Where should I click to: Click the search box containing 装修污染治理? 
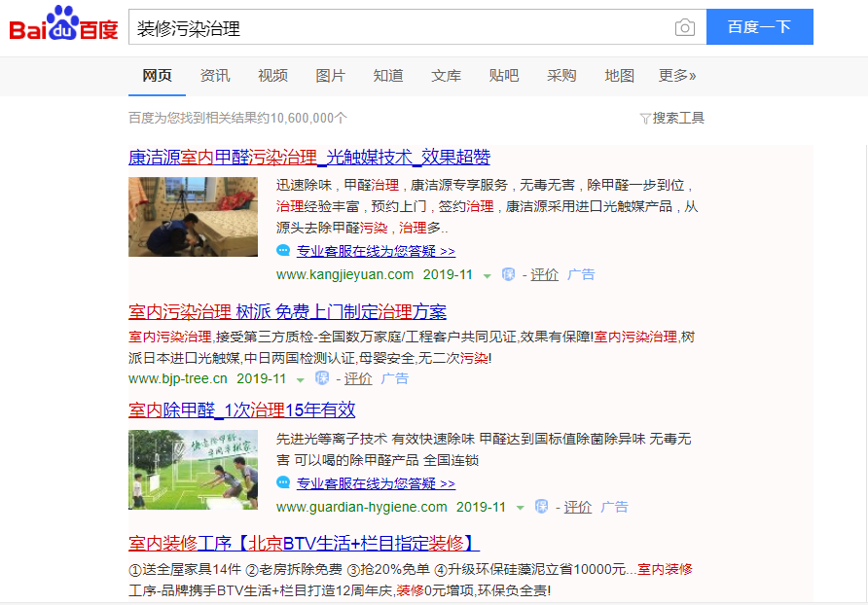tap(417, 26)
